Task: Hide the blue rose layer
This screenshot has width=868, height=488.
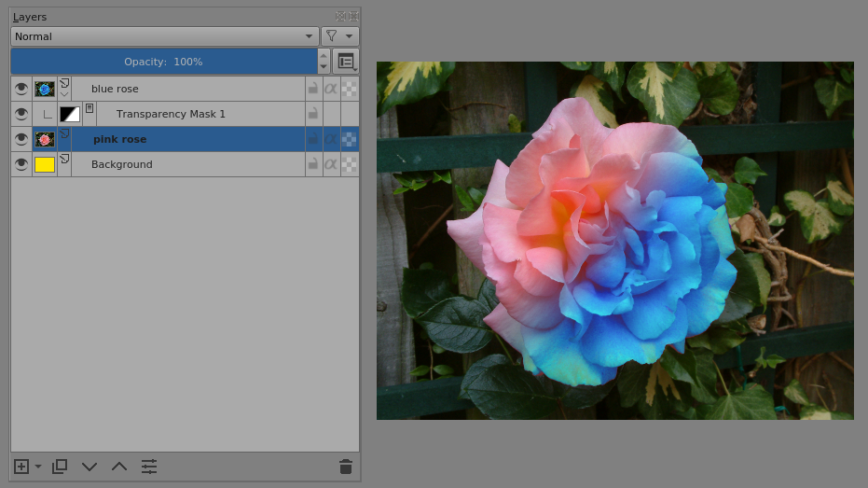Action: (21, 89)
